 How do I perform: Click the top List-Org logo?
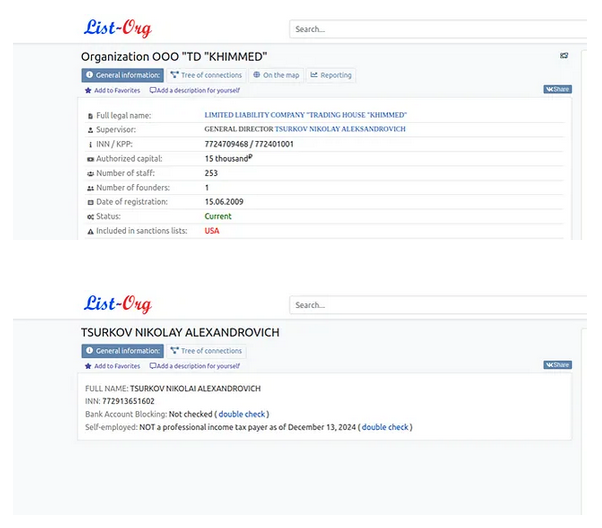pos(117,28)
